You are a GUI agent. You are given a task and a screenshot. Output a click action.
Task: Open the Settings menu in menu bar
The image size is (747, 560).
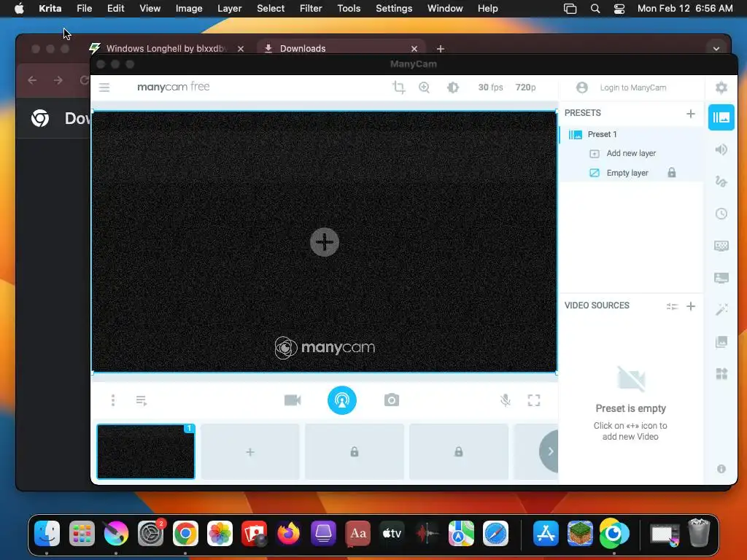pos(394,9)
